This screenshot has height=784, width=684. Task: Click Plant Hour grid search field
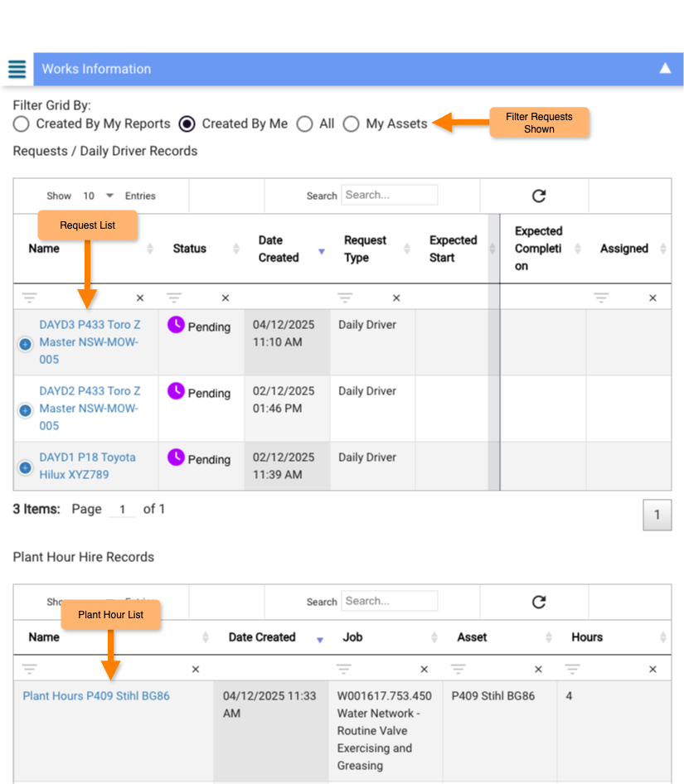point(390,601)
